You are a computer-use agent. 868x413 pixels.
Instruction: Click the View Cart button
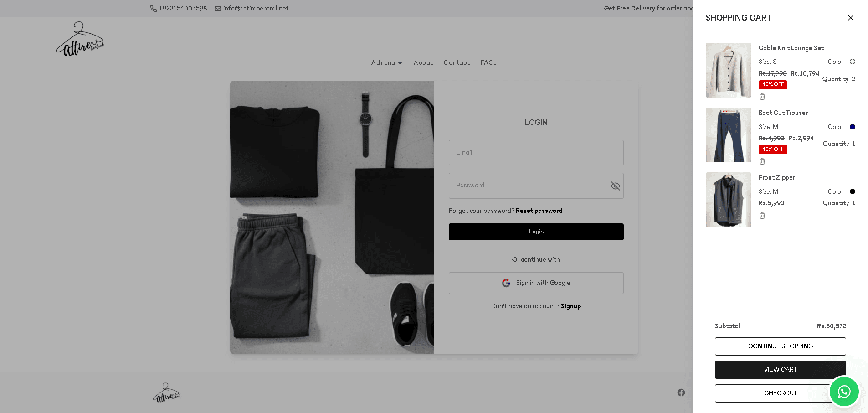pos(780,370)
